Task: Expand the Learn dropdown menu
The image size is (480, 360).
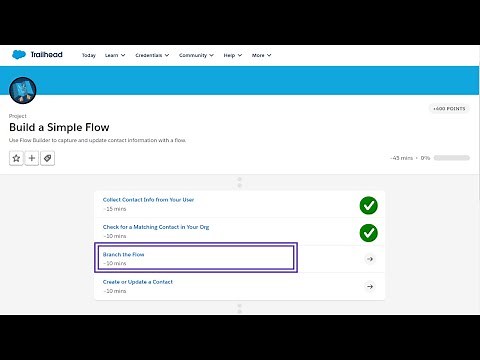Action: pyautogui.click(x=115, y=55)
